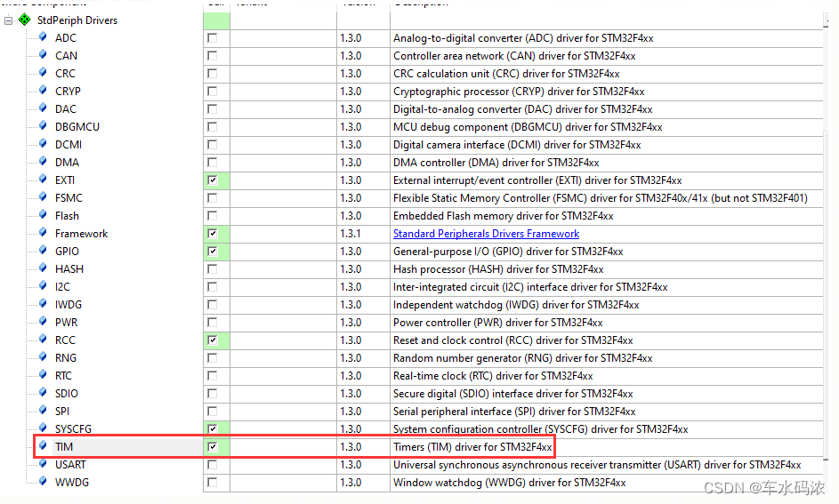This screenshot has height=504, width=839.
Task: Click the 'Reset and clock control (RCC)' description
Action: 513,340
